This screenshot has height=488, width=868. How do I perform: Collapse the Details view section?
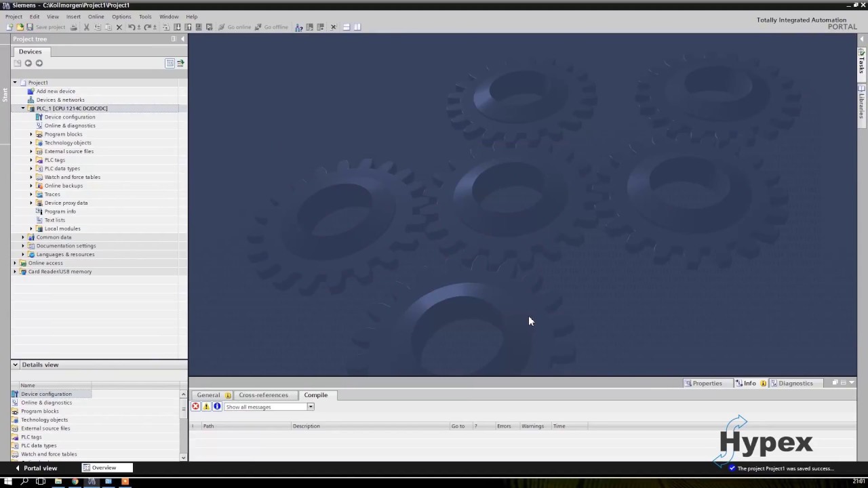[15, 365]
